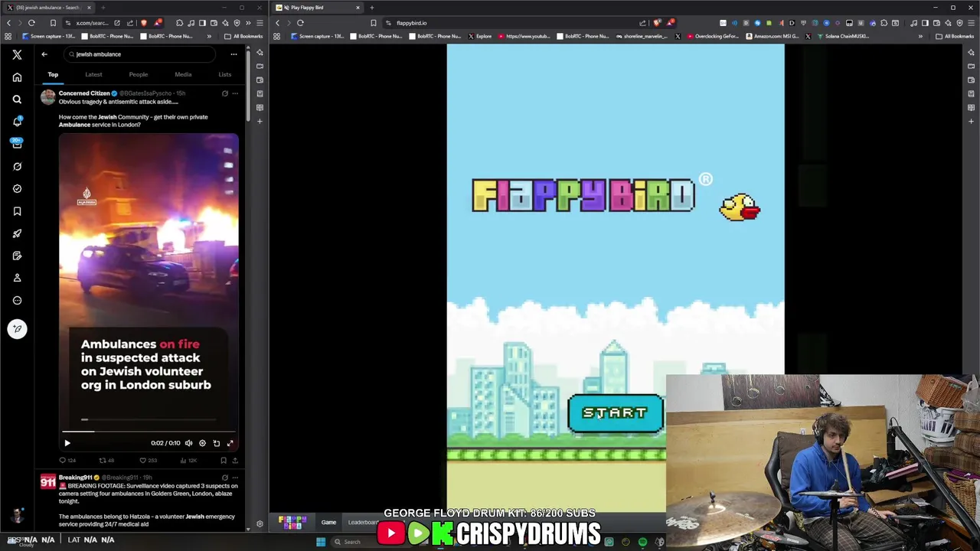
Task: Switch to the Media search tab
Action: click(x=183, y=74)
